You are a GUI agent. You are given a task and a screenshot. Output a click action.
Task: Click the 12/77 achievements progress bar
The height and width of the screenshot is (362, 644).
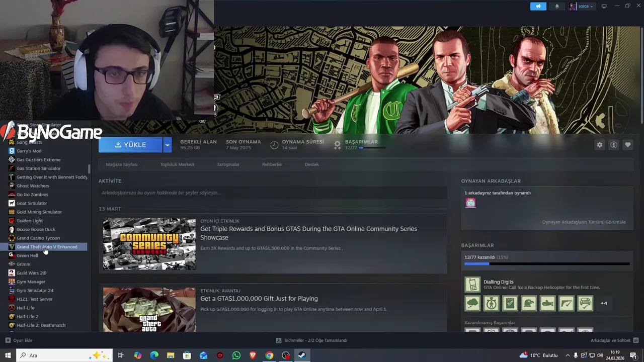pos(547,263)
